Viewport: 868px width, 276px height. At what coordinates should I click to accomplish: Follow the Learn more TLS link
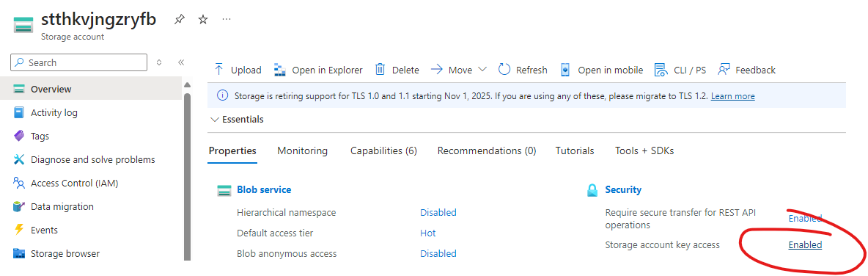point(732,96)
